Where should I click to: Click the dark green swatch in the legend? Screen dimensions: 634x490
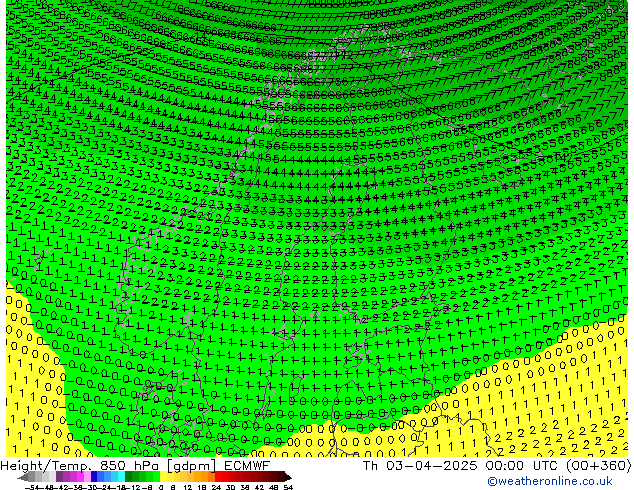click(x=129, y=477)
